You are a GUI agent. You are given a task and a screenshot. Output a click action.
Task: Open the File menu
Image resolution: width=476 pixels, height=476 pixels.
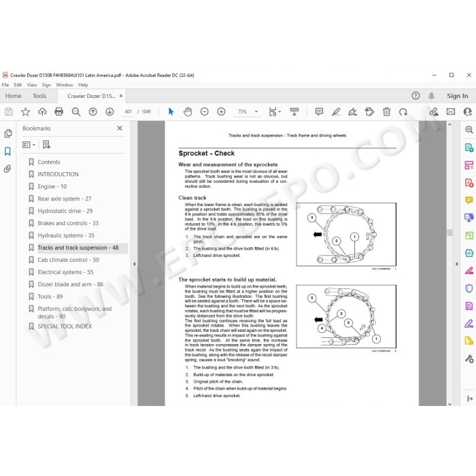pyautogui.click(x=5, y=85)
